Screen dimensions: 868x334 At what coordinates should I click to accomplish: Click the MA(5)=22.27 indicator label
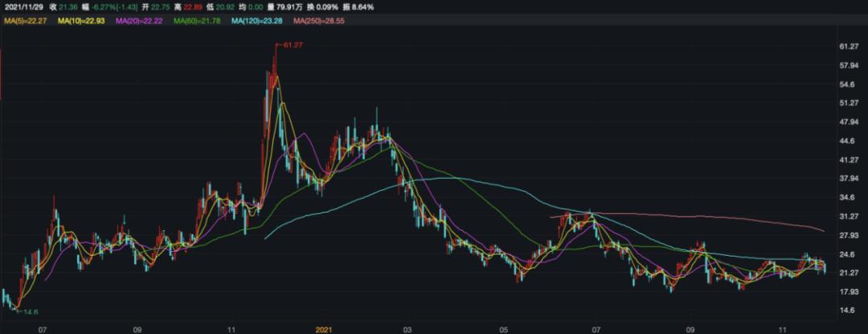coord(26,21)
